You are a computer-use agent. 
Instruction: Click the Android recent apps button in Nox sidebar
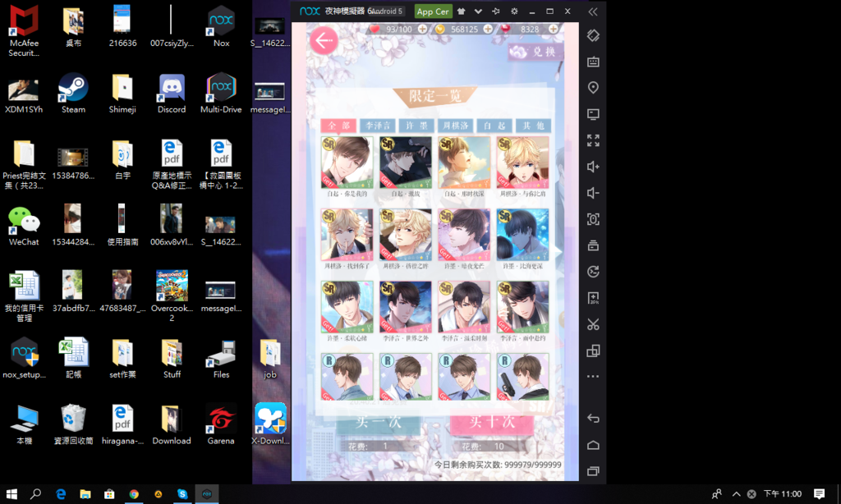tap(593, 471)
